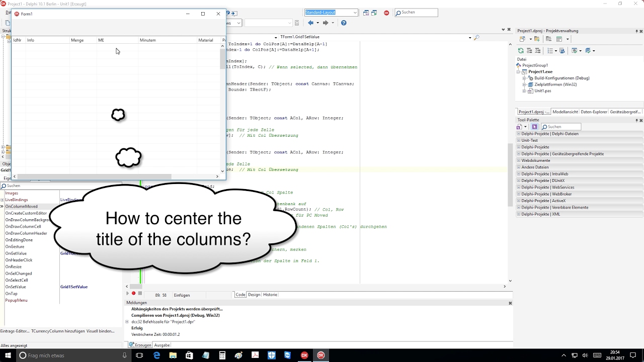Expand Webdokumente palette category

click(x=519, y=160)
